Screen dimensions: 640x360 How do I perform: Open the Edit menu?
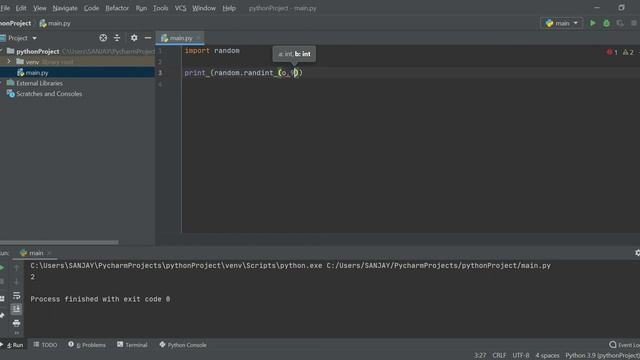click(x=21, y=8)
